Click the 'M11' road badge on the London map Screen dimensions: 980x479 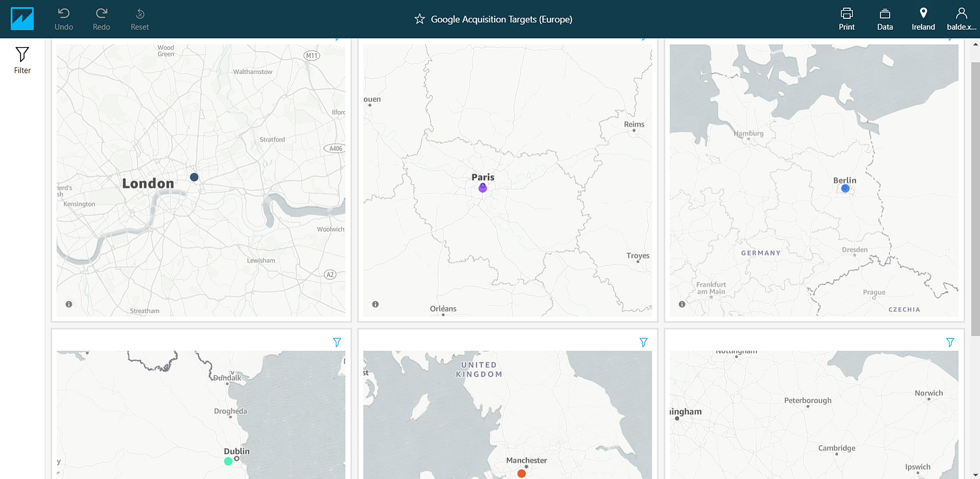[312, 55]
